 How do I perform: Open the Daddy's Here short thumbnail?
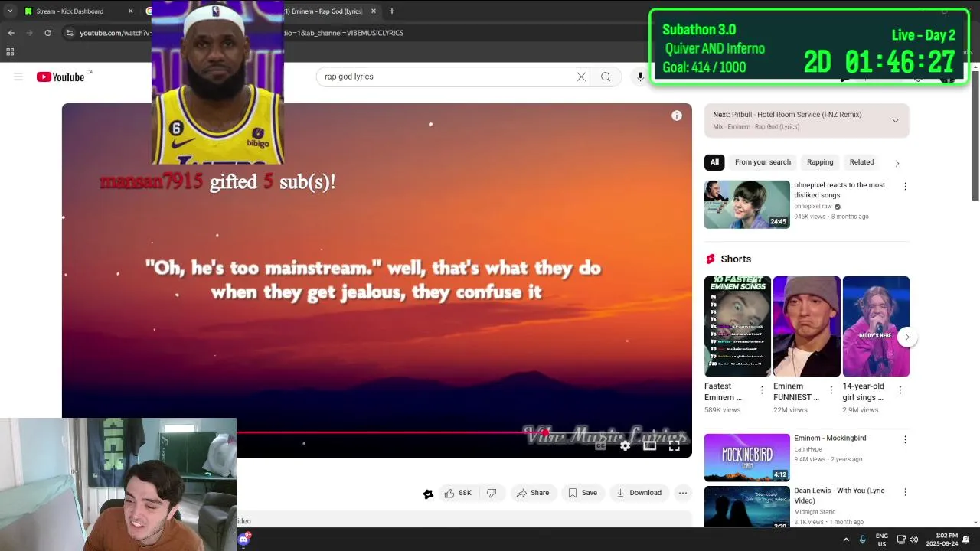point(876,326)
